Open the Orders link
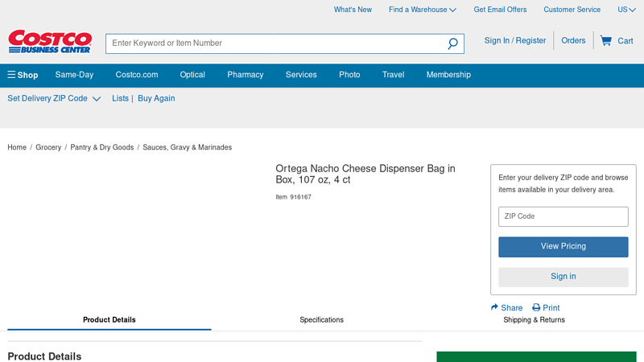The height and width of the screenshot is (362, 644). point(573,41)
